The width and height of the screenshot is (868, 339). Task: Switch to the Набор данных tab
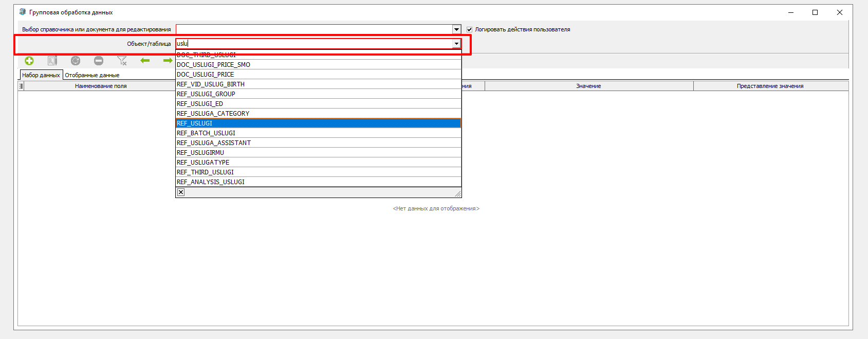pyautogui.click(x=41, y=75)
